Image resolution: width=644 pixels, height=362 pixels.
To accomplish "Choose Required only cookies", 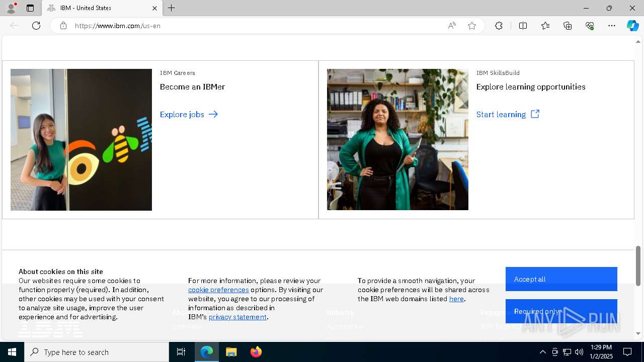I will (561, 311).
